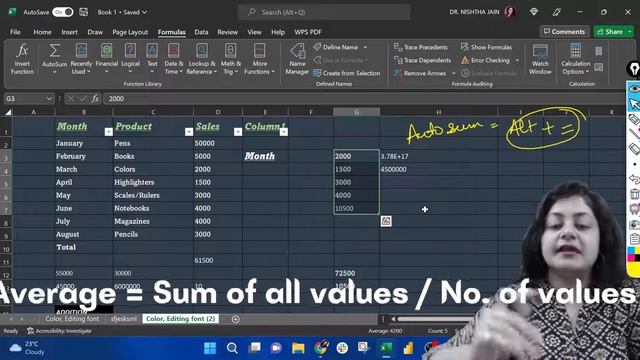This screenshot has width=640, height=360.
Task: Click the diamond premium icon in title bar
Action: coord(534,12)
